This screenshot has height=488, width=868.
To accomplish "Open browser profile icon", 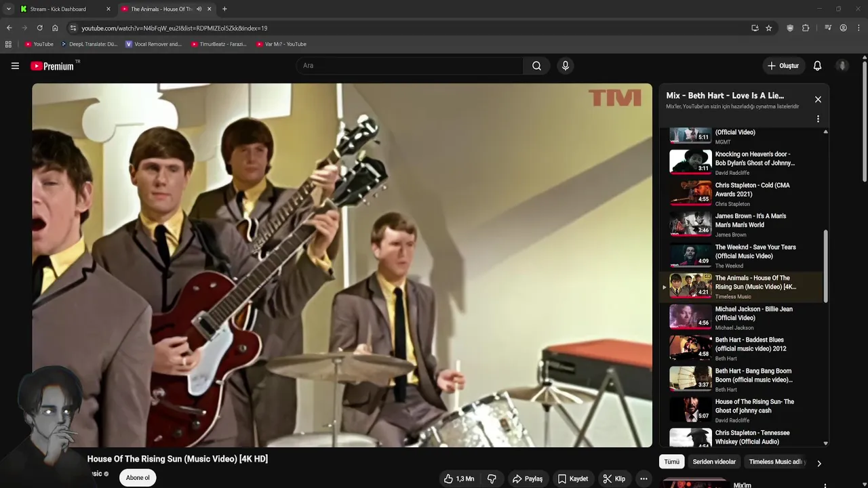I will coord(843,28).
